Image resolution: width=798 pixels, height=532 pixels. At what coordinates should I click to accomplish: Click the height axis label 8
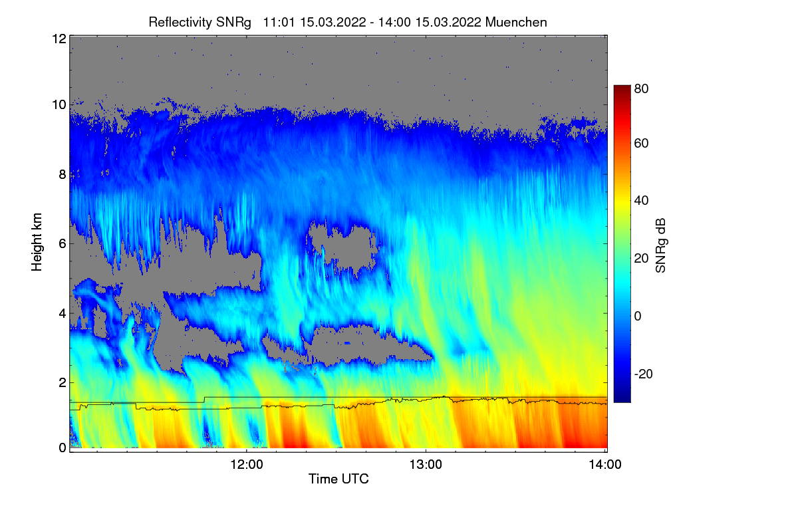63,174
